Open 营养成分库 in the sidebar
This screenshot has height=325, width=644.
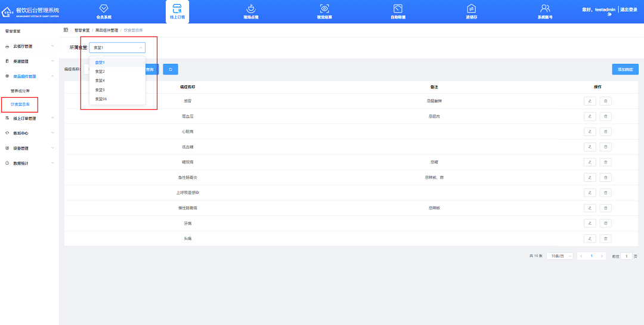[x=20, y=91]
